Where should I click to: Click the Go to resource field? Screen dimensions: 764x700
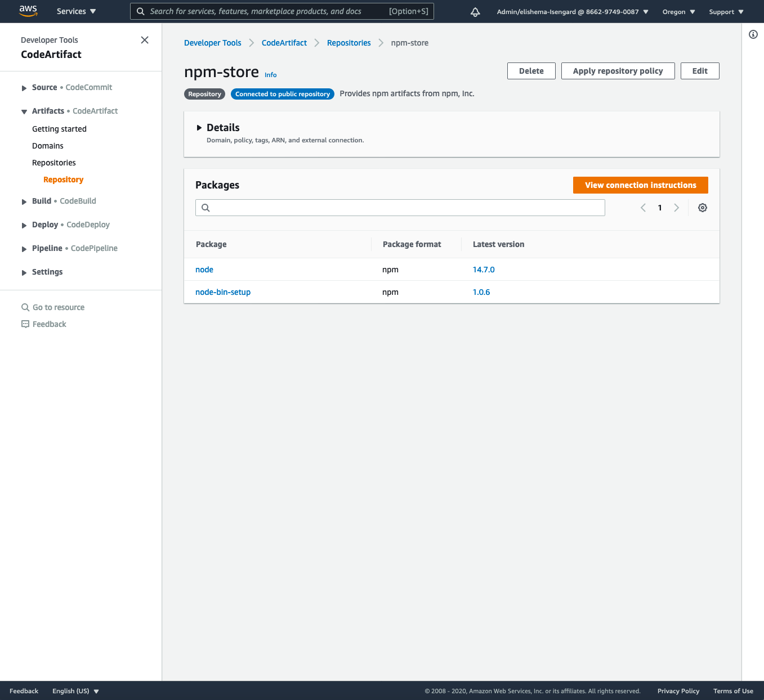coord(59,307)
